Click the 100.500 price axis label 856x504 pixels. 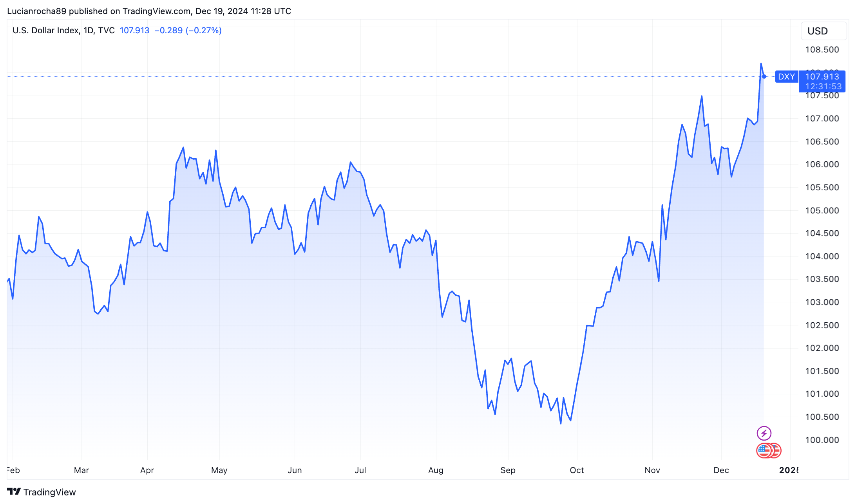click(x=822, y=417)
